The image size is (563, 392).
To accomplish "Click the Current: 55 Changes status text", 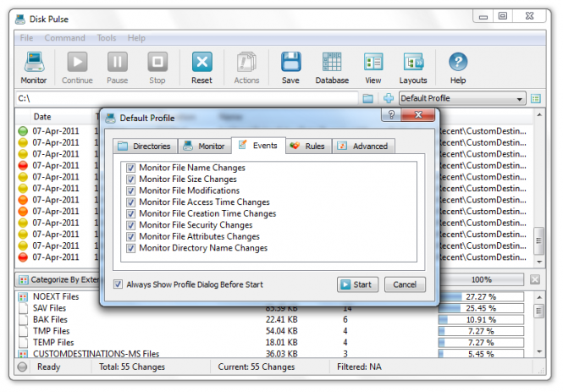I will 257,367.
